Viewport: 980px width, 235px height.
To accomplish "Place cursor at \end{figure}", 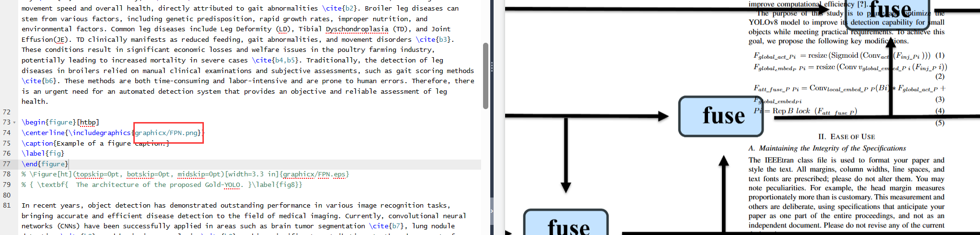I will tap(45, 164).
